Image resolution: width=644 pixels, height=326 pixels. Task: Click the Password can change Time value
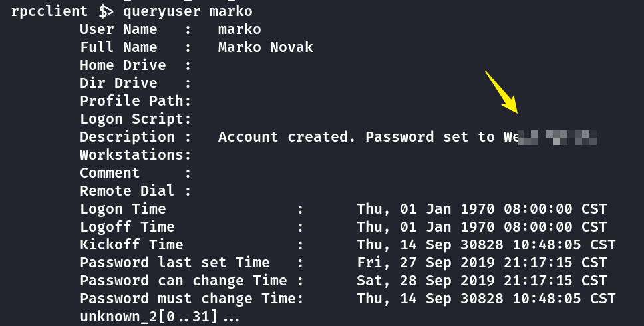482,281
